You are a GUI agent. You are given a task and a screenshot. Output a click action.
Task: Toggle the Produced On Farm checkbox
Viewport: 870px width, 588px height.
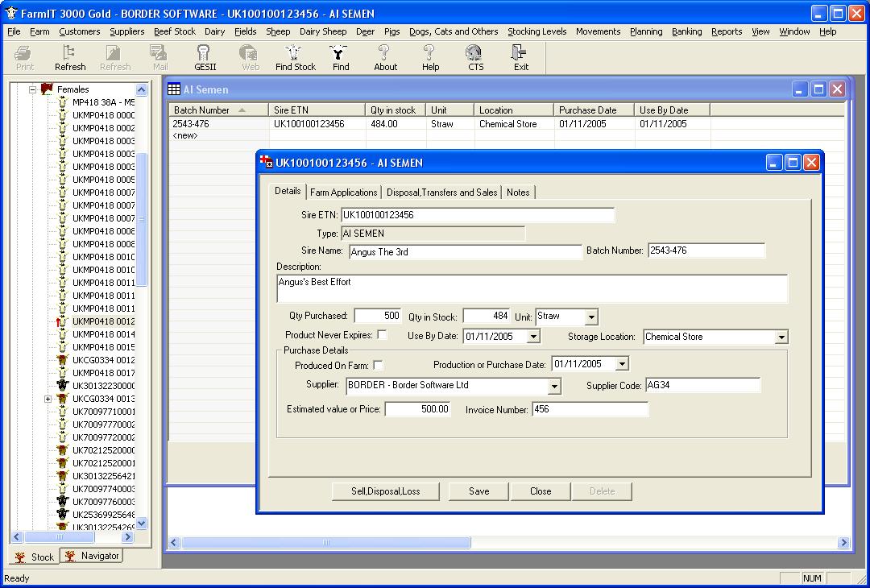pos(378,365)
